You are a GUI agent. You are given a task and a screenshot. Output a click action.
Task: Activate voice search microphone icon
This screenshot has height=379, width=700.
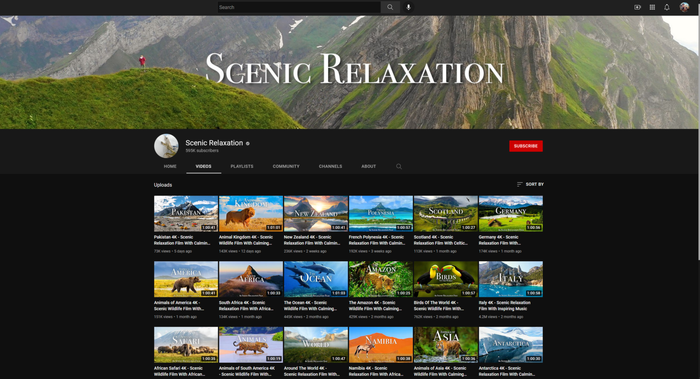point(408,7)
